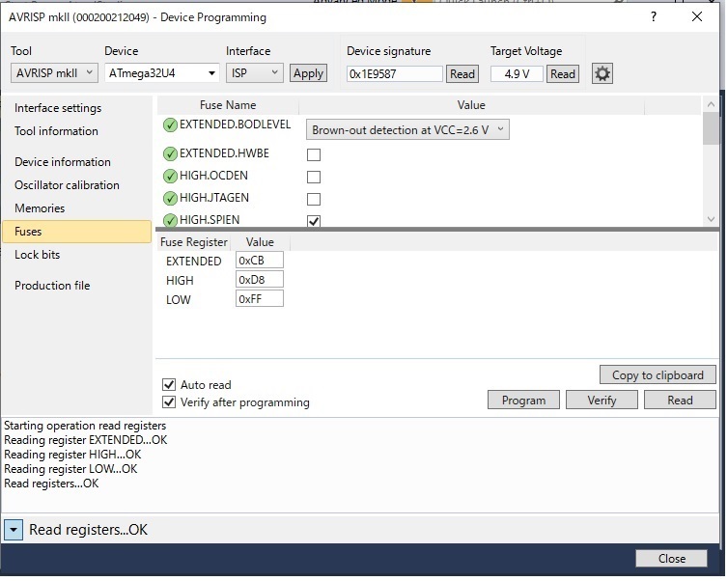728x581 pixels.
Task: Open the Device dropdown showing ATmega32U4
Action: [162, 73]
